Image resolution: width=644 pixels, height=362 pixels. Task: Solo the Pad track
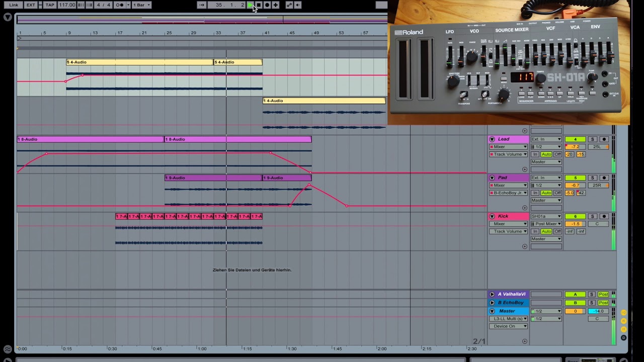tap(592, 178)
